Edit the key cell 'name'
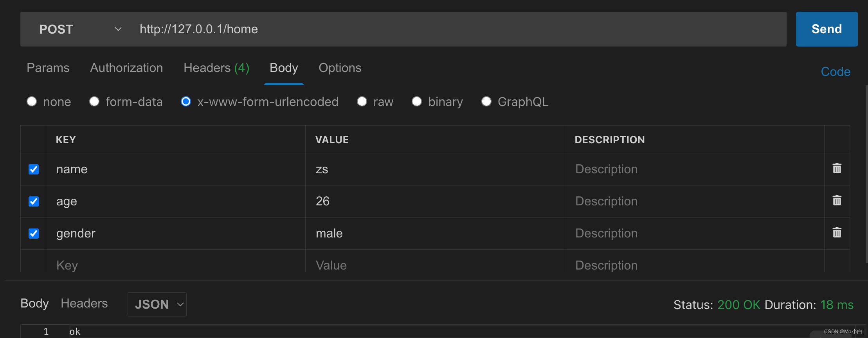This screenshot has width=868, height=338. coord(176,169)
